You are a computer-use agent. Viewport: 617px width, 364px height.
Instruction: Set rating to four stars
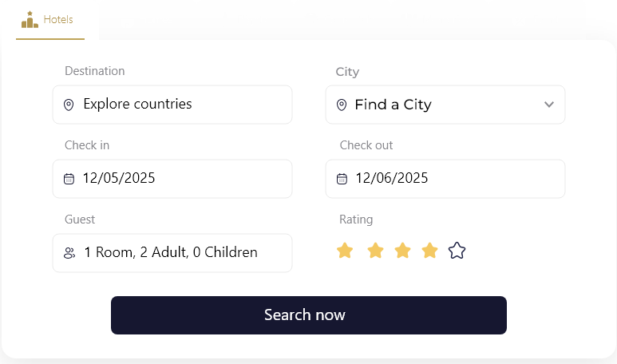(x=429, y=251)
